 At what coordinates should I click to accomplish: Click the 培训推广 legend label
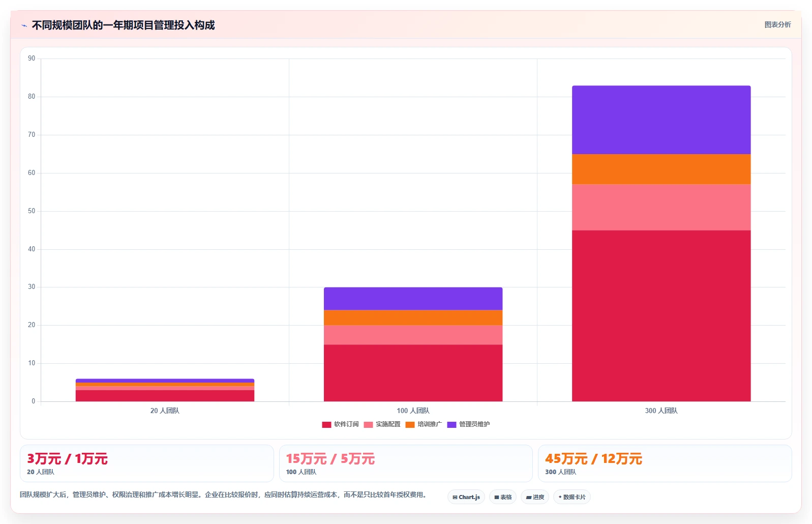pos(430,424)
